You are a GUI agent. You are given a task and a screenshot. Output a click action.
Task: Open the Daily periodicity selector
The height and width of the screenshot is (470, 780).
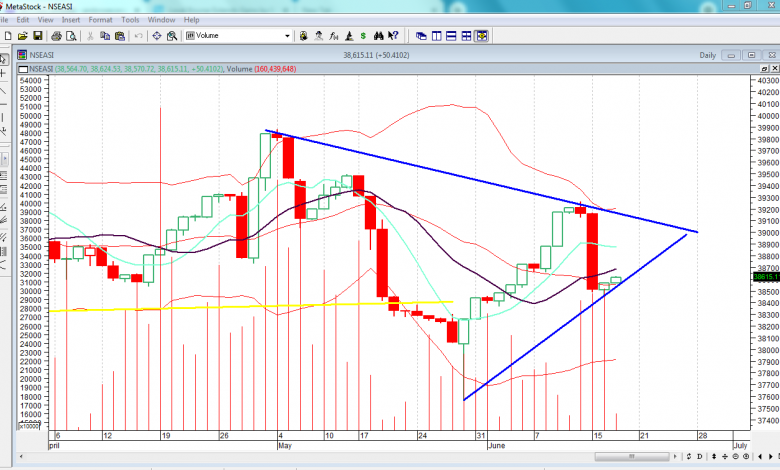pyautogui.click(x=707, y=55)
